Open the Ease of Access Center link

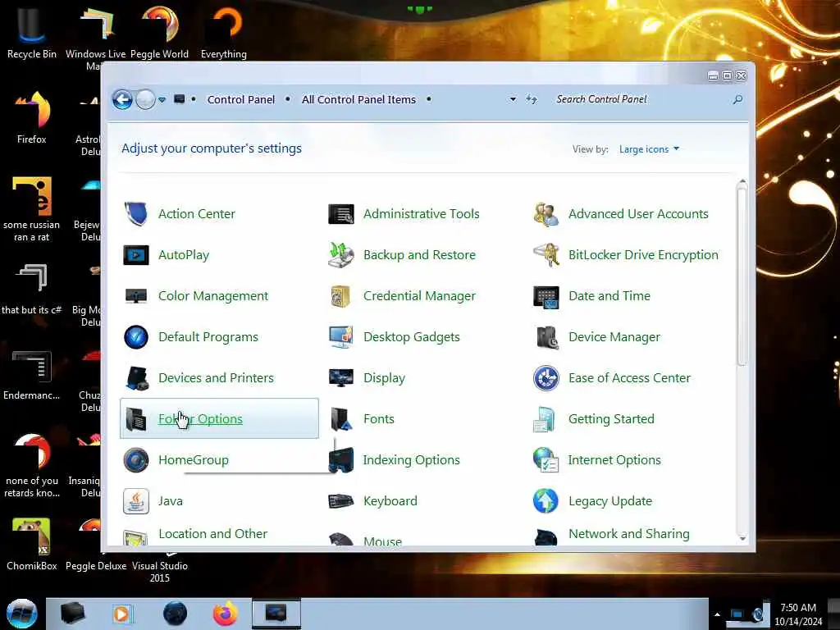coord(629,378)
